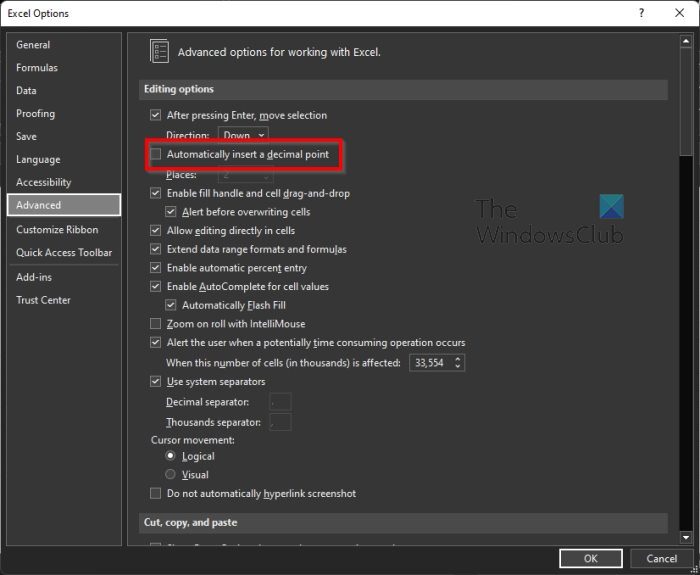Open the Data category
The width and height of the screenshot is (700, 575).
tap(64, 90)
